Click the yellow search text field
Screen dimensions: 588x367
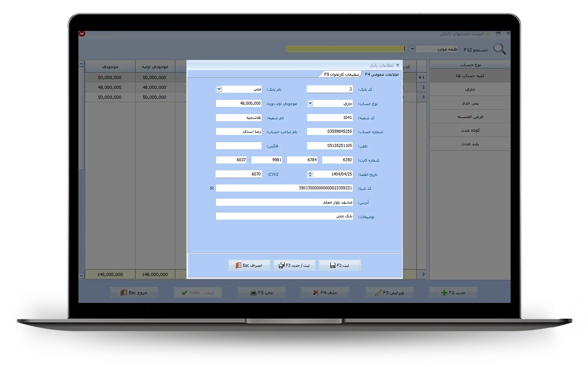pyautogui.click(x=345, y=49)
